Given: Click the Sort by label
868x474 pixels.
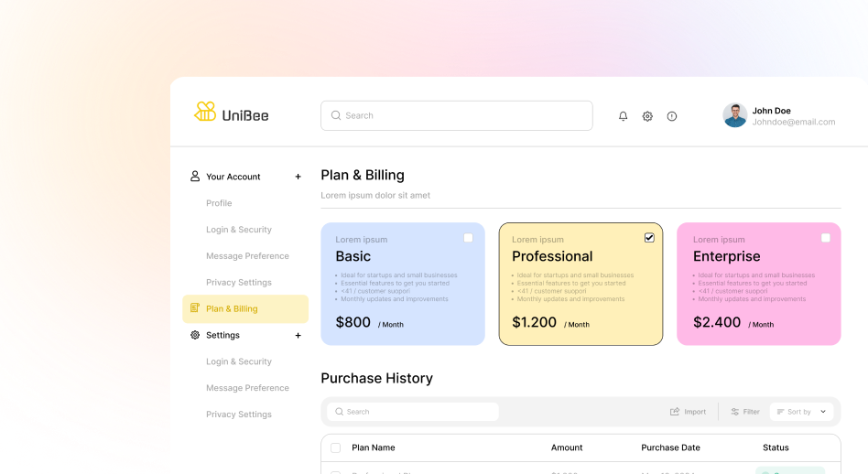Looking at the screenshot, I should [798, 412].
